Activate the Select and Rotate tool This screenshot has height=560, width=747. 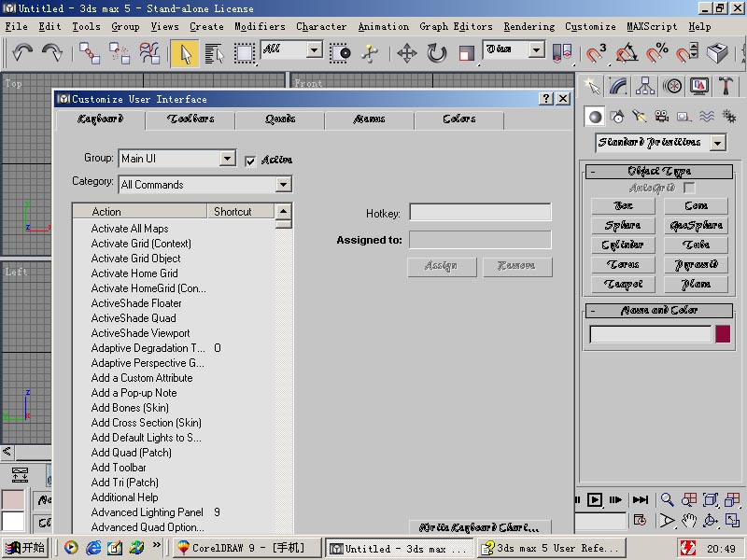coord(436,53)
